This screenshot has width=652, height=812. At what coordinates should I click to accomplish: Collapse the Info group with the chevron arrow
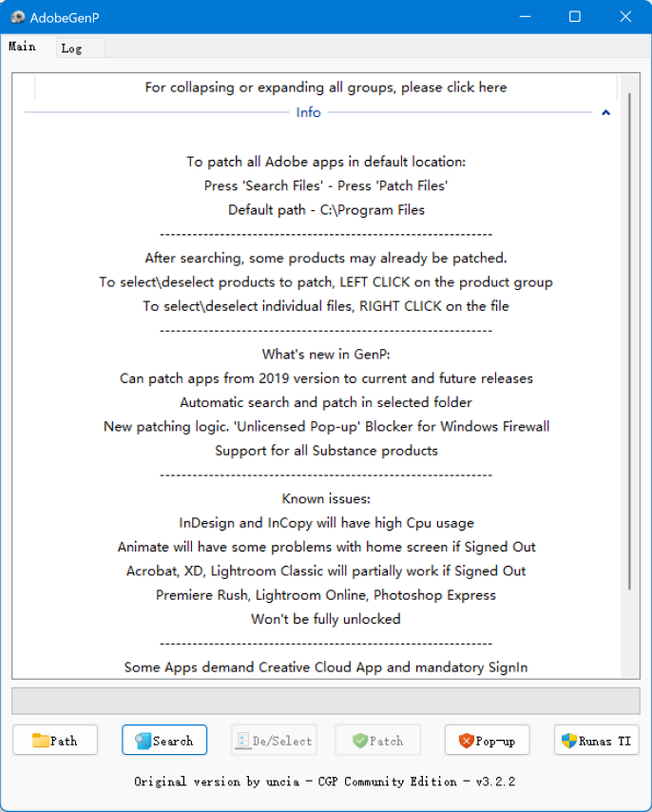[605, 112]
